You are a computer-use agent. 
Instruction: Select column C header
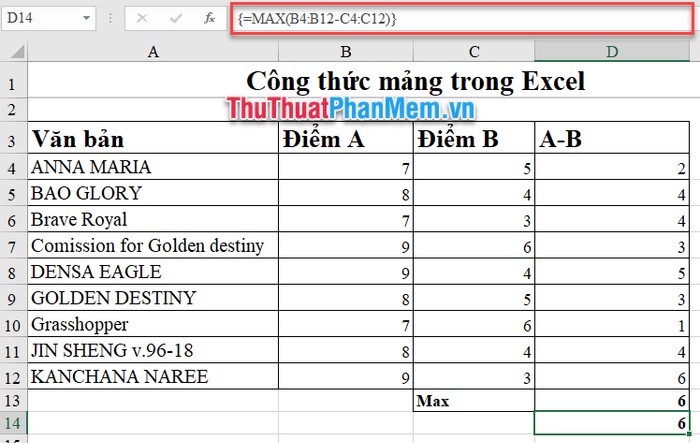tap(473, 51)
